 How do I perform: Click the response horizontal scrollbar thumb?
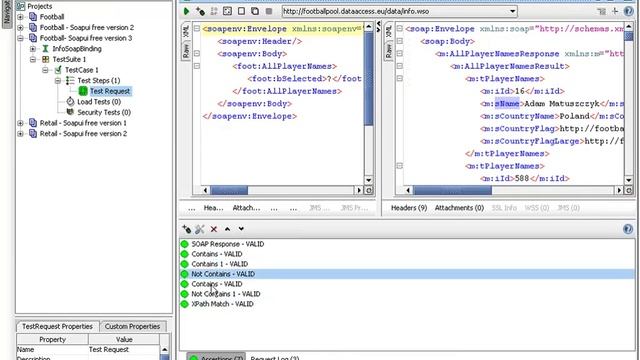pos(453,190)
